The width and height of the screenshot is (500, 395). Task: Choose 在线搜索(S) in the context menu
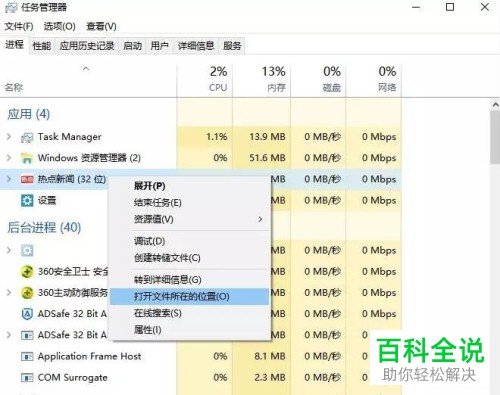189,313
